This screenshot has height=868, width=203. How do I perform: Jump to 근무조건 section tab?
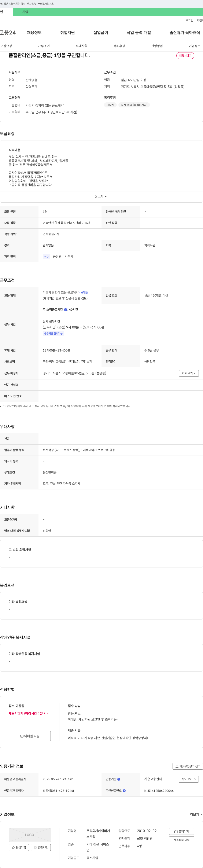coord(44,46)
